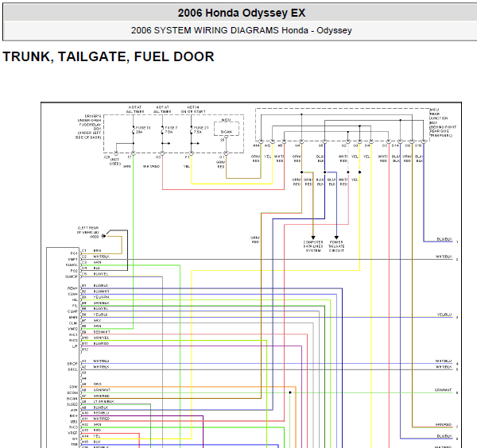Click connector pin 'C5 BLU/YEL' label

tap(95, 274)
